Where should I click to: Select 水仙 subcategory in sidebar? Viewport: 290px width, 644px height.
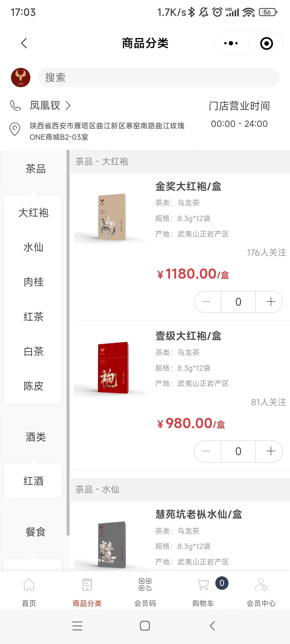pos(33,247)
